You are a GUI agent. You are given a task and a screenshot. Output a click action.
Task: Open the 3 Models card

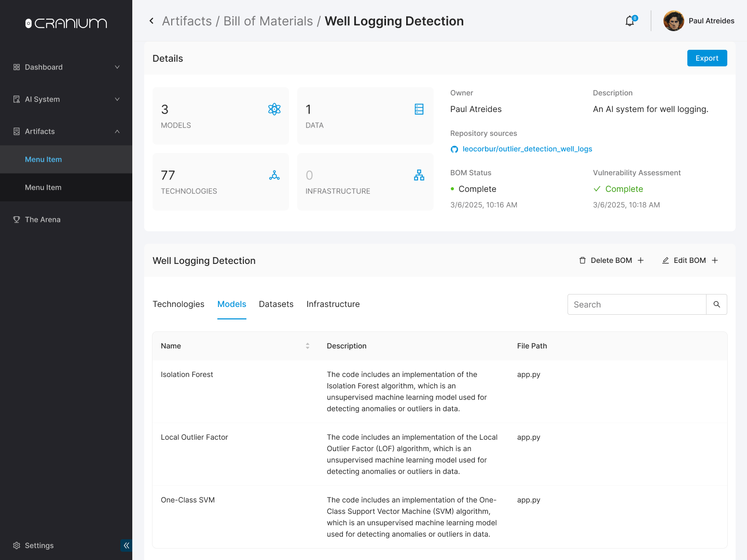[x=220, y=116]
